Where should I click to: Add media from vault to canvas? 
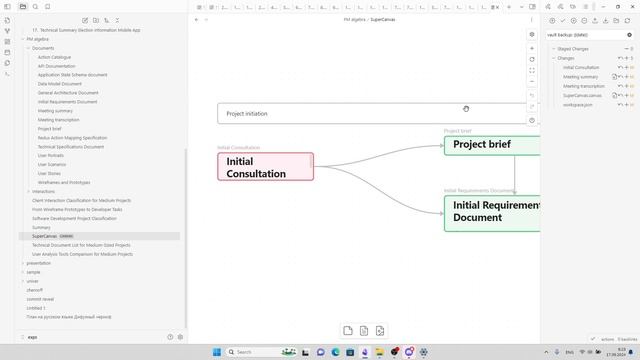click(x=380, y=331)
